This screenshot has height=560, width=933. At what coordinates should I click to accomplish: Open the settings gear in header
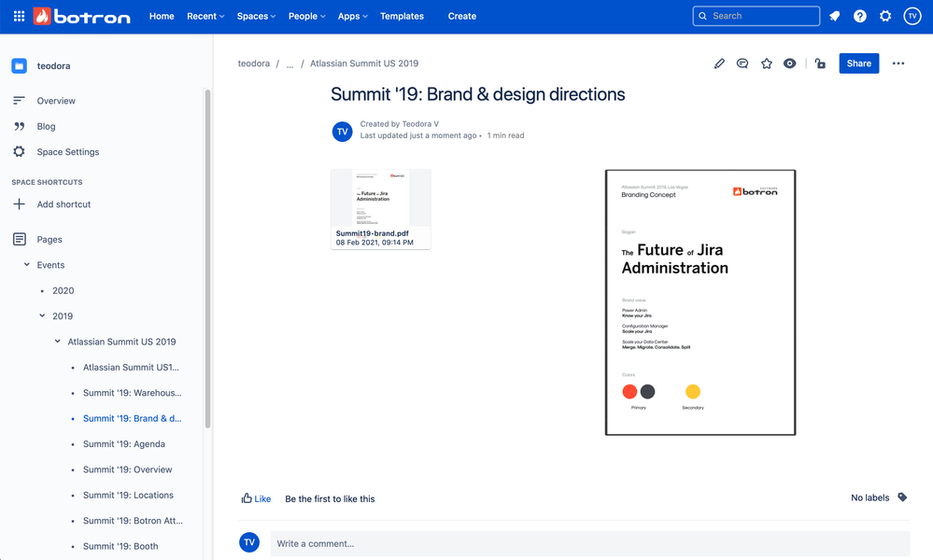pos(885,16)
